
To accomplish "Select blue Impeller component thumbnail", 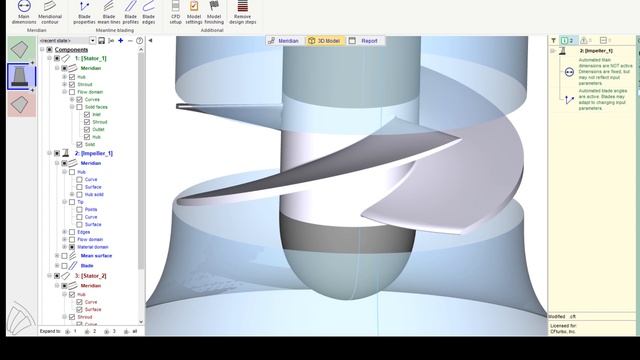I will (21, 76).
